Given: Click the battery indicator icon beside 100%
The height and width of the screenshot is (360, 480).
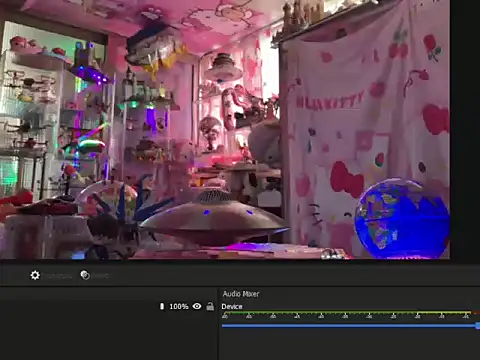Looking at the screenshot, I should click(162, 306).
